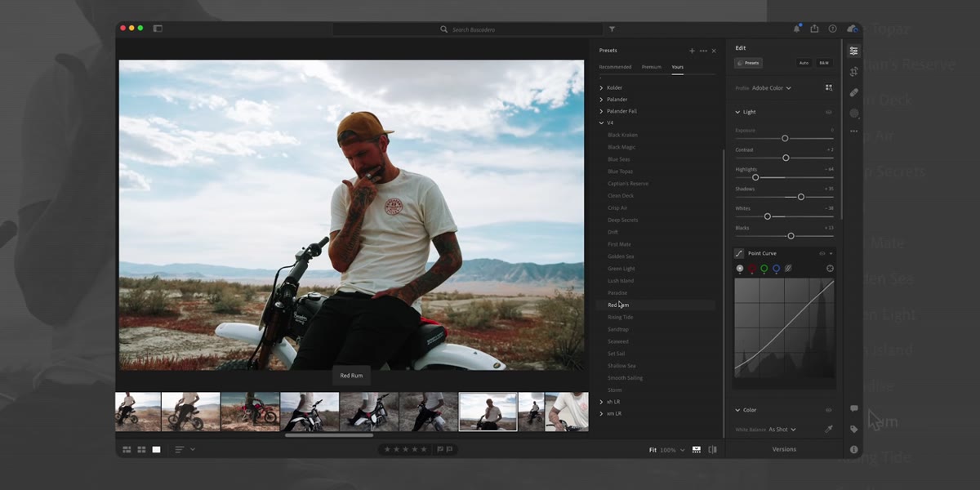This screenshot has width=980, height=490.
Task: Select the RGB white channel curve
Action: click(x=740, y=268)
